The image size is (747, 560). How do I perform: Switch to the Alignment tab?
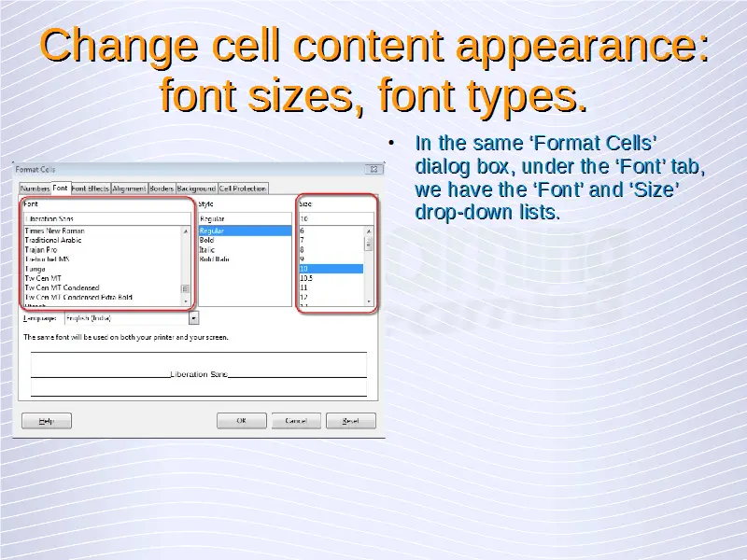[x=129, y=189]
